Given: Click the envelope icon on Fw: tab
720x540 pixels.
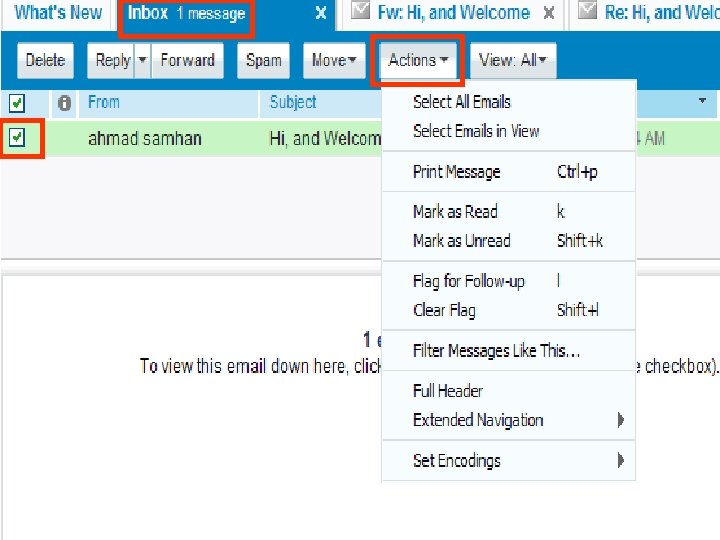Looking at the screenshot, I should 360,11.
